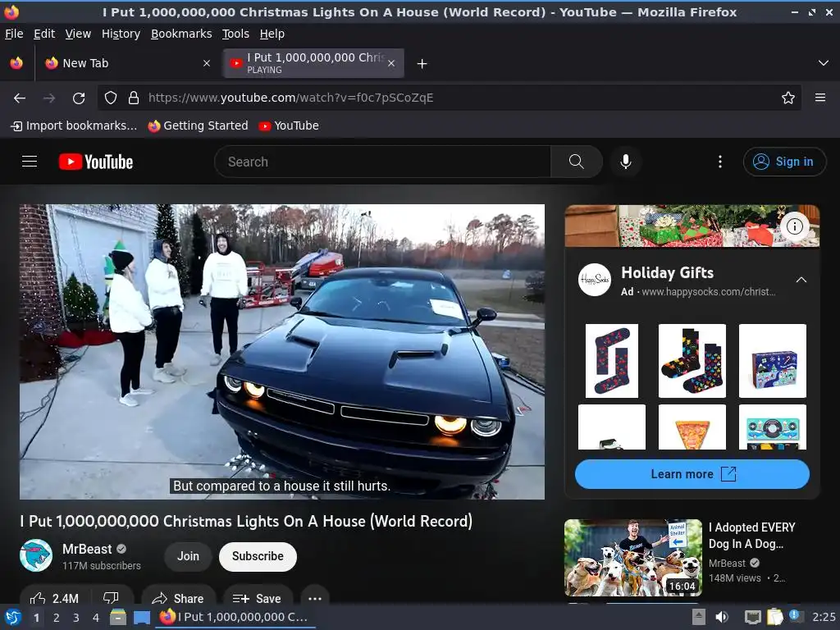Select the blue red socks product image

pyautogui.click(x=612, y=361)
